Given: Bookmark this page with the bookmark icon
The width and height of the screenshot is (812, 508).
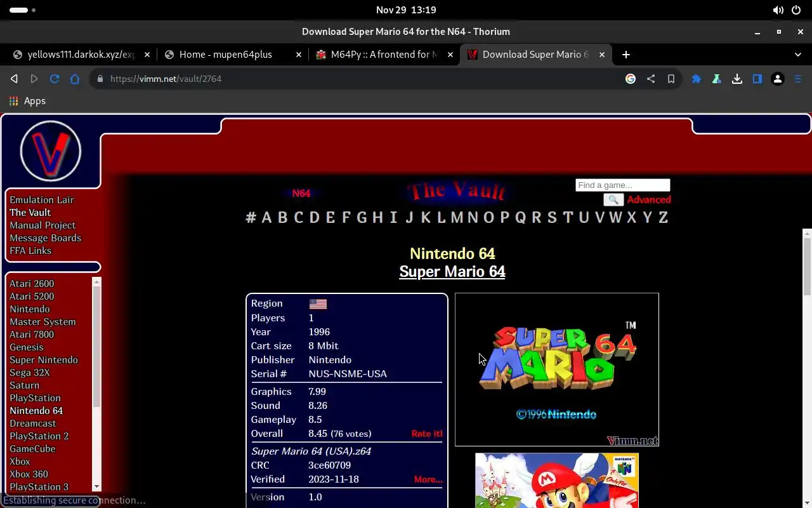Looking at the screenshot, I should [x=671, y=79].
